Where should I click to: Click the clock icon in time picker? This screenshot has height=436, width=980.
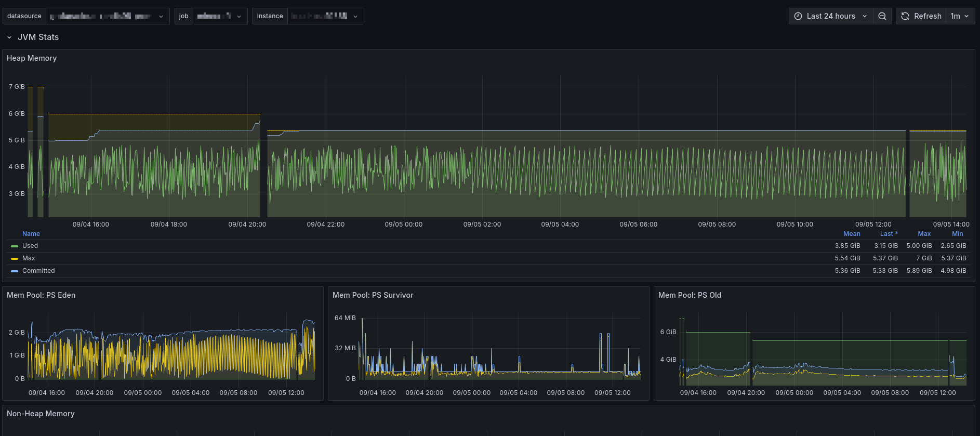coord(798,16)
